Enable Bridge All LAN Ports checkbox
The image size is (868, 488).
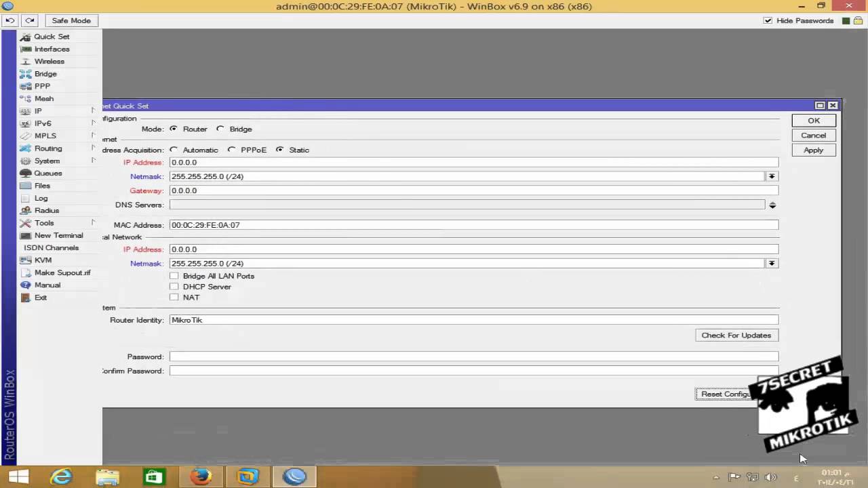pos(174,276)
